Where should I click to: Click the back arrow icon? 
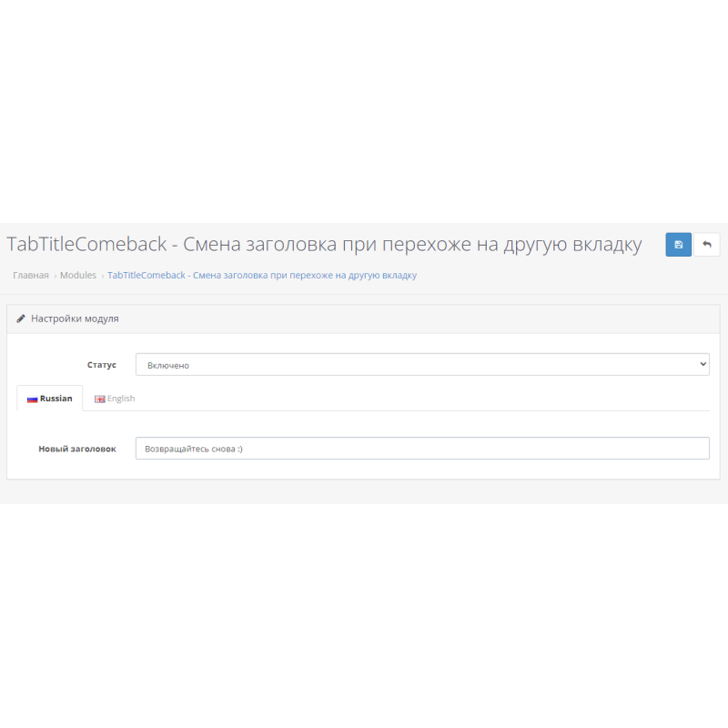707,244
